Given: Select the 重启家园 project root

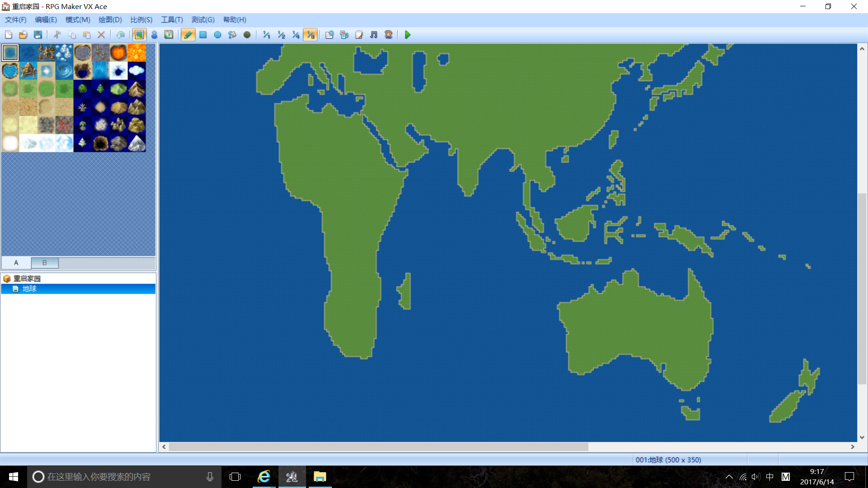Looking at the screenshot, I should pos(27,279).
